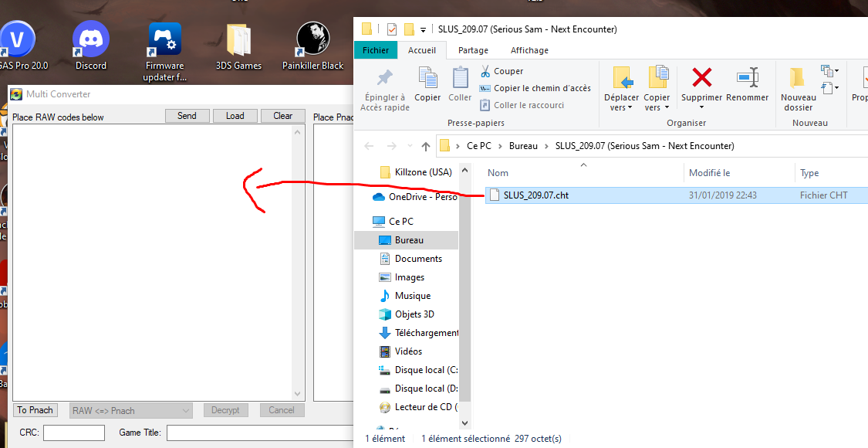868x448 pixels.
Task: Click the Copier icon in Presse-papiers
Action: click(427, 77)
